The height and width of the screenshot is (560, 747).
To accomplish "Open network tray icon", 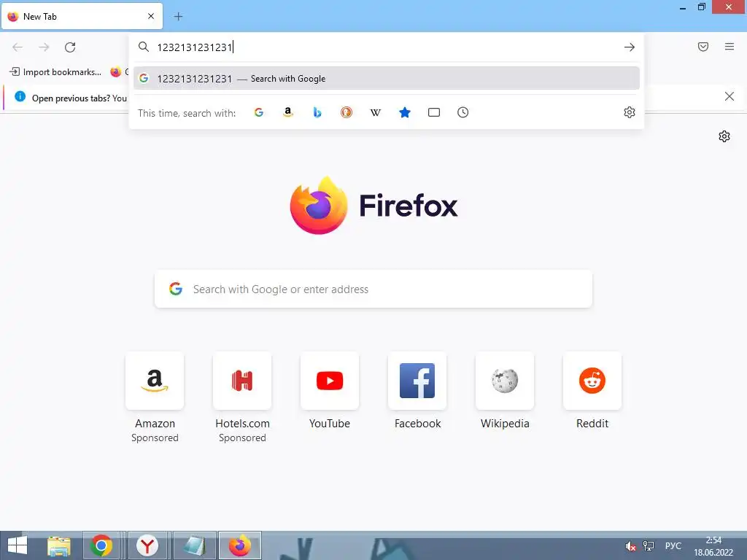I will (x=649, y=545).
